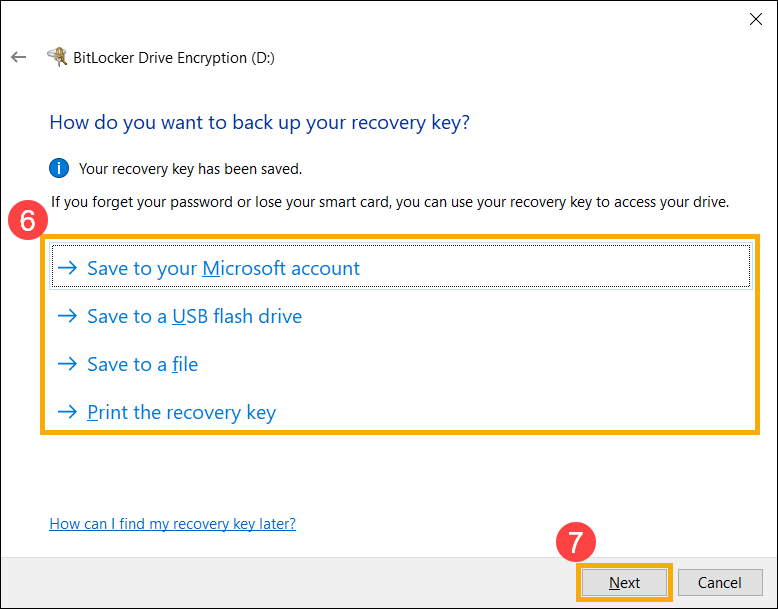This screenshot has height=609, width=778.
Task: Click the BitLocker keys icon
Action: 57,57
